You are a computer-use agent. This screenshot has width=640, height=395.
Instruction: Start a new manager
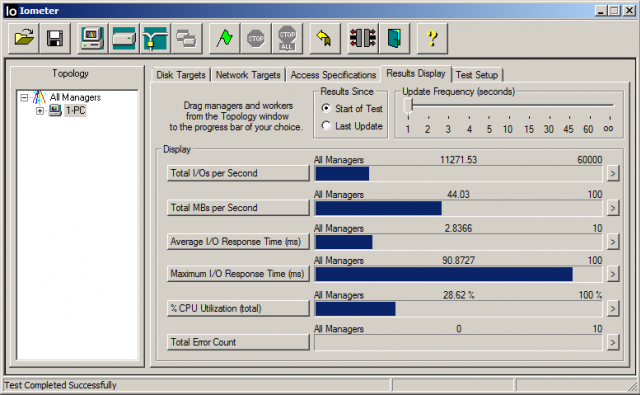(x=93, y=38)
